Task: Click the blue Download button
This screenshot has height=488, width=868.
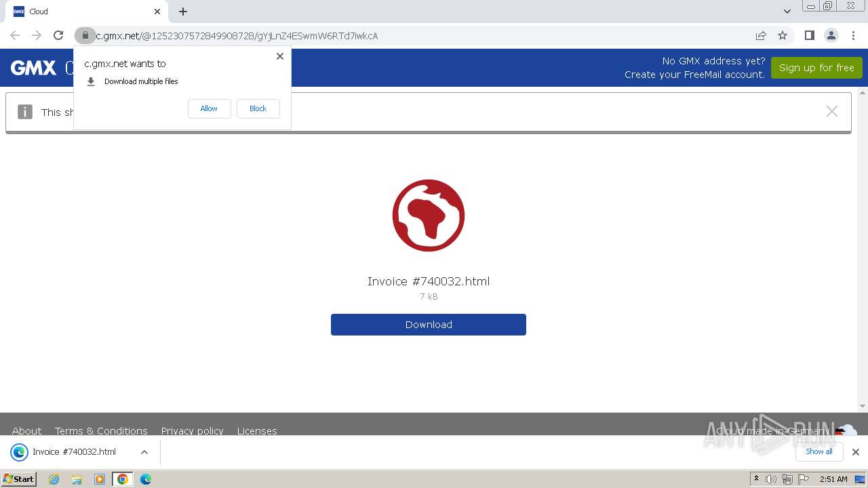Action: [x=429, y=325]
